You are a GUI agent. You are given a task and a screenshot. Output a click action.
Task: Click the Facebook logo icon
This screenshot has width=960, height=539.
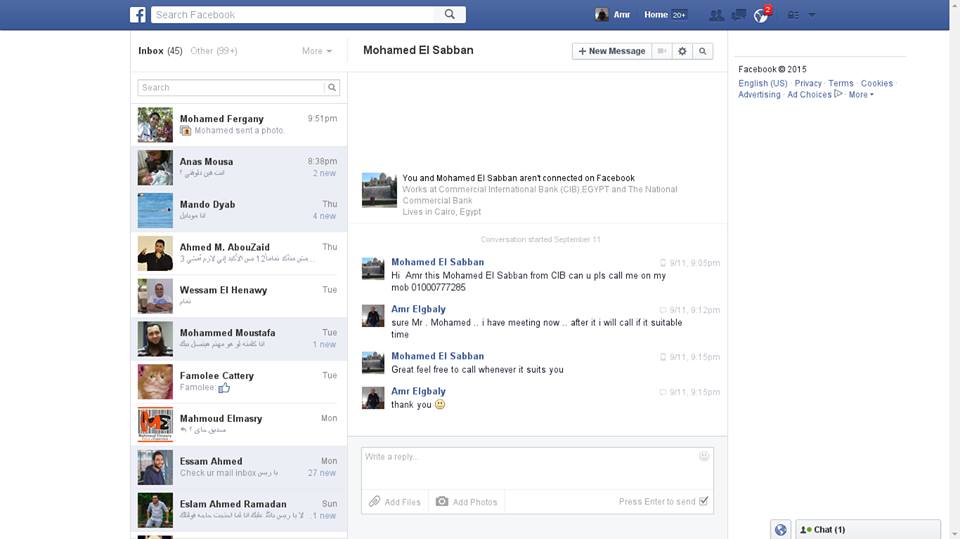(138, 15)
